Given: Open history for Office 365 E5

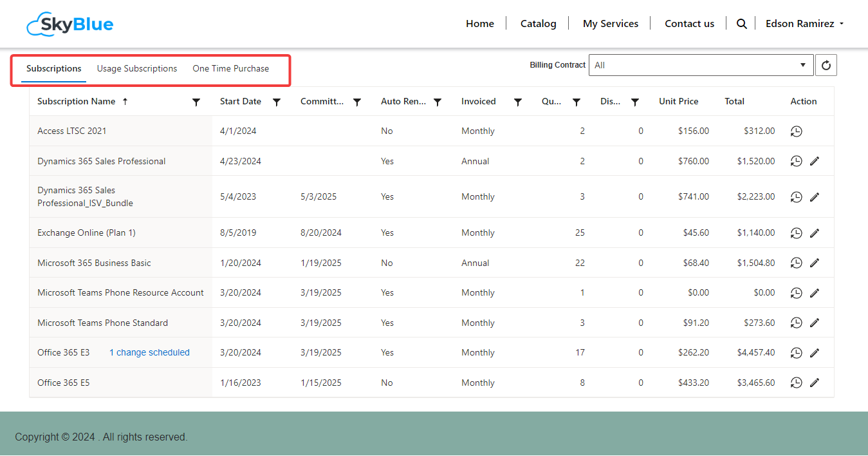Looking at the screenshot, I should click(796, 383).
